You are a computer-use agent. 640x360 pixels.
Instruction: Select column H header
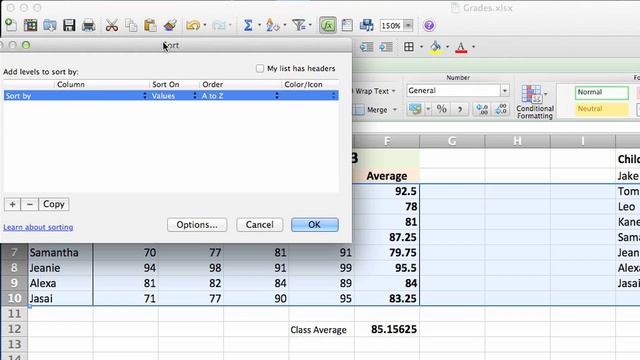518,141
